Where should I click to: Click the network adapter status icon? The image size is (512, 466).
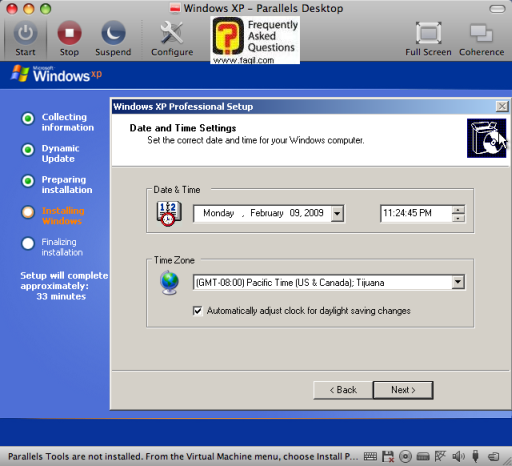coord(440,456)
